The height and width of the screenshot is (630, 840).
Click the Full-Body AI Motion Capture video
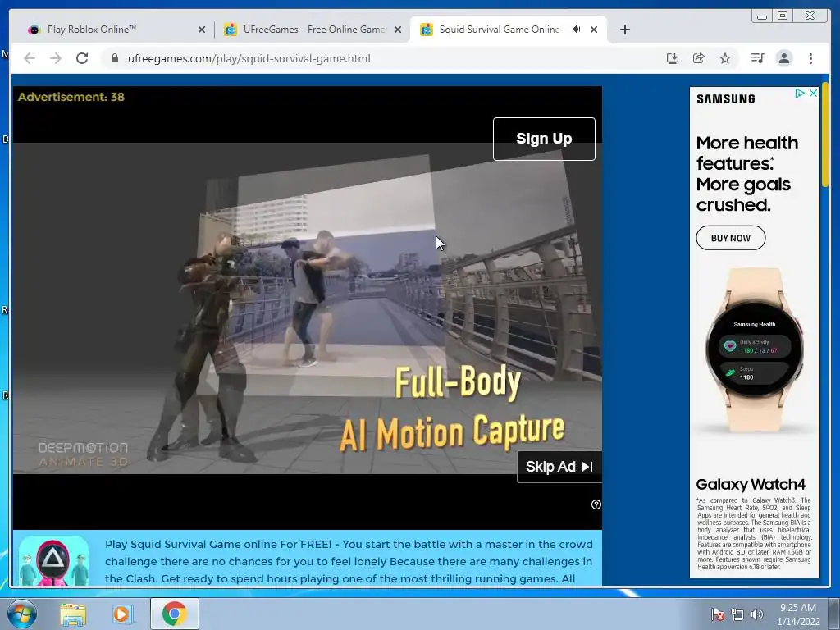[x=307, y=308]
